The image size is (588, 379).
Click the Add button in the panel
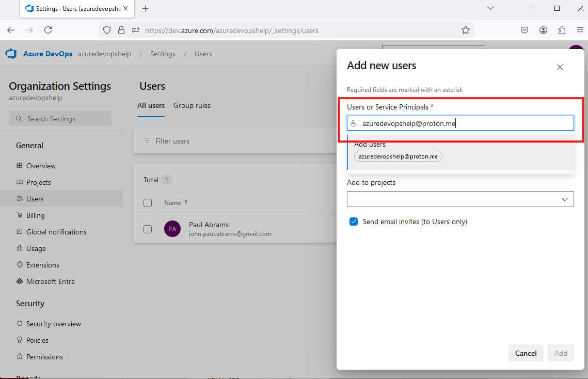(x=561, y=353)
